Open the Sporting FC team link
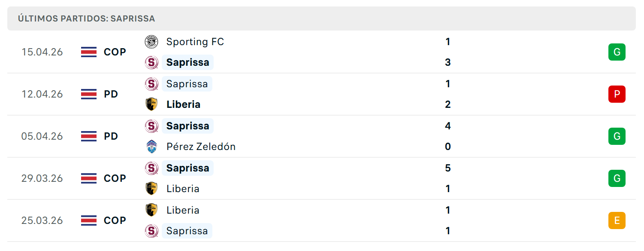This screenshot has height=251, width=644. 195,42
